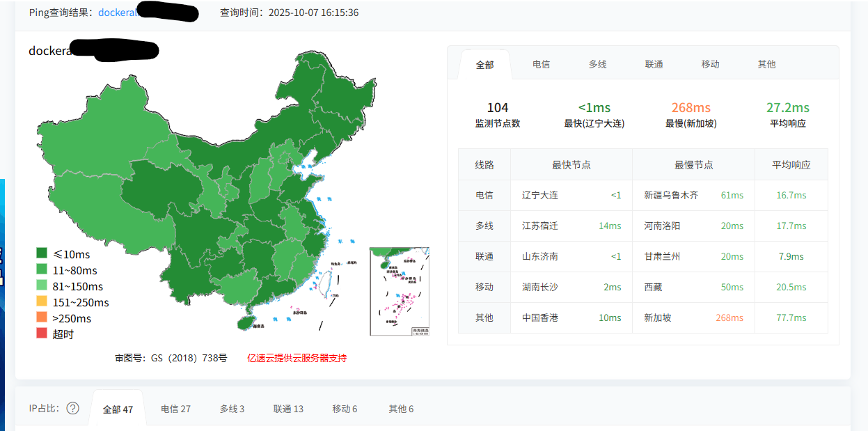Click the help question mark icon beside IP占比
The image size is (868, 431).
click(72, 409)
